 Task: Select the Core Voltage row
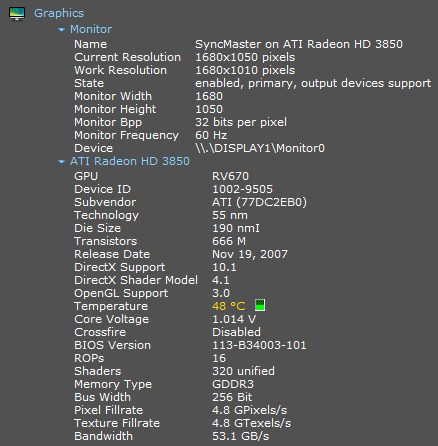pyautogui.click(x=165, y=319)
